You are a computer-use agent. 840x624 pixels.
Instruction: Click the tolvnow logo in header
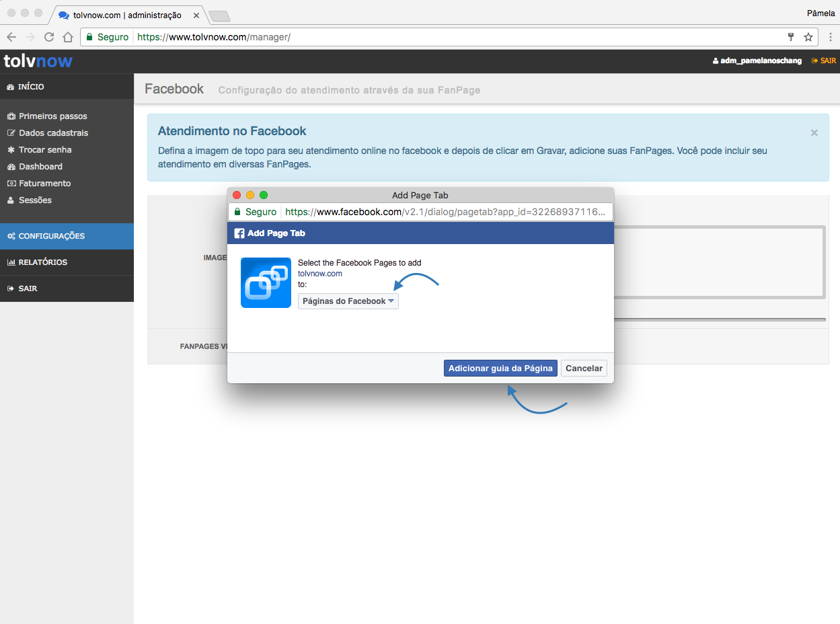tap(38, 61)
